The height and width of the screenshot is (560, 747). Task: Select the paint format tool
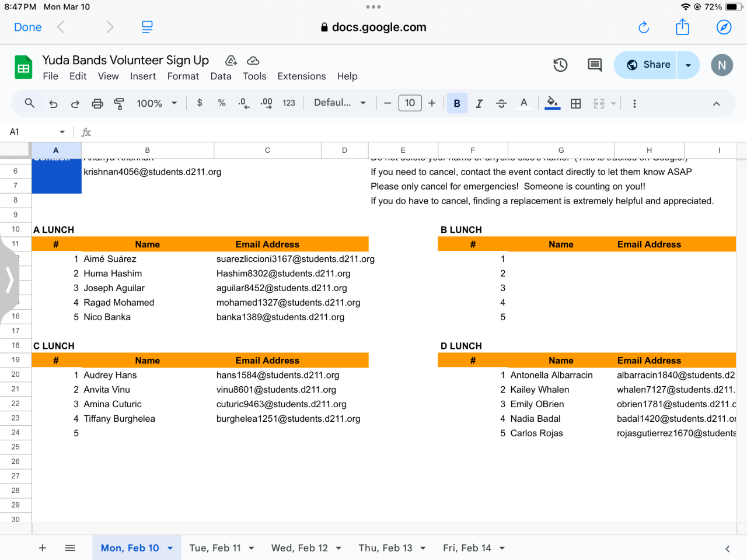click(x=119, y=104)
